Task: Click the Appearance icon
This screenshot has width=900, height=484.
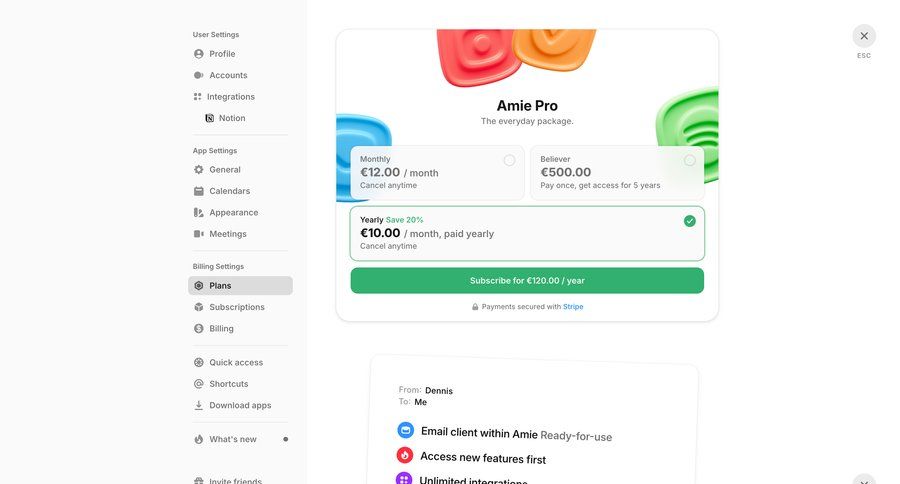Action: [x=198, y=213]
